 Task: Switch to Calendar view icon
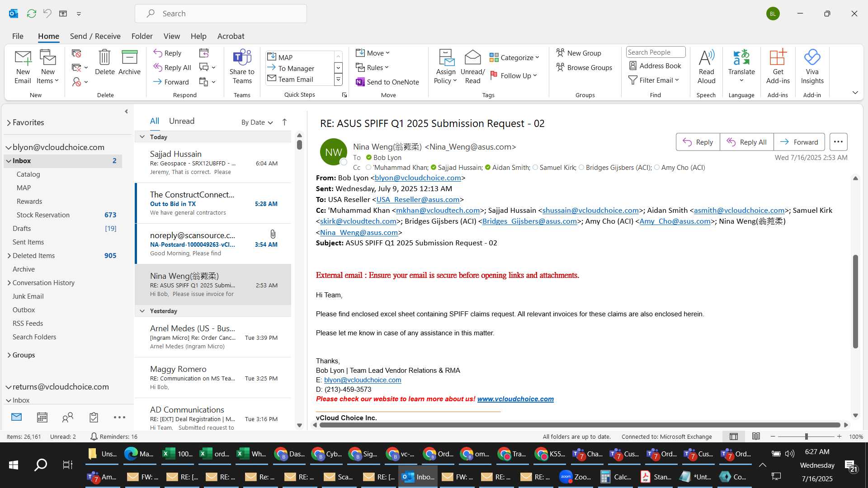[x=42, y=417]
